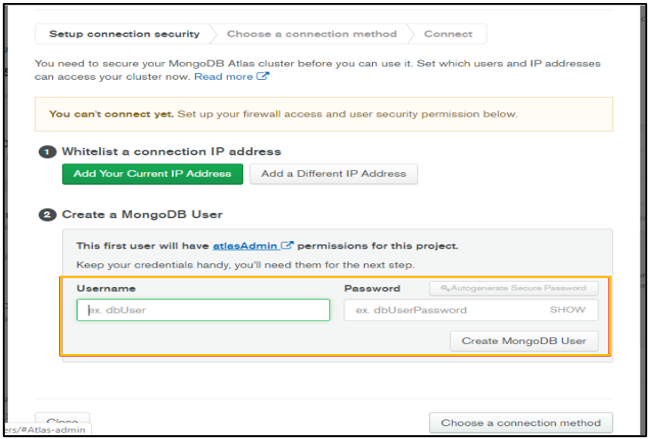Close the connection dialog with Close button

(62, 420)
